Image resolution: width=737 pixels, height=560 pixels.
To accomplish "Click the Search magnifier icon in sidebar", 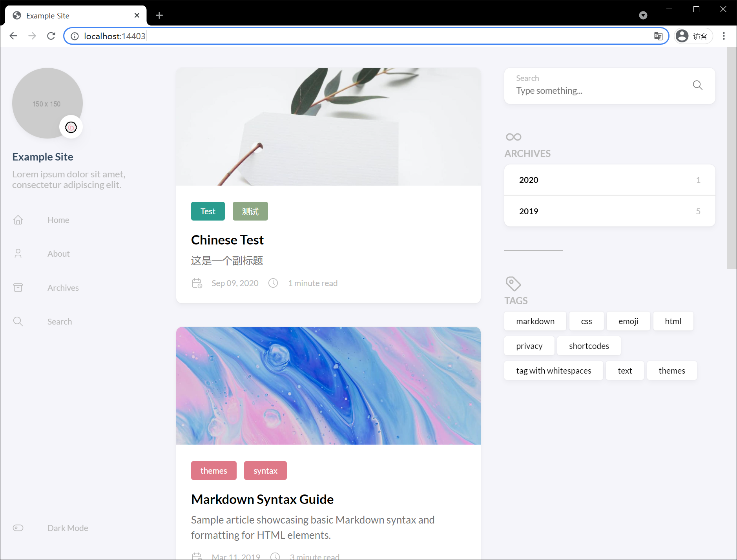I will point(18,321).
